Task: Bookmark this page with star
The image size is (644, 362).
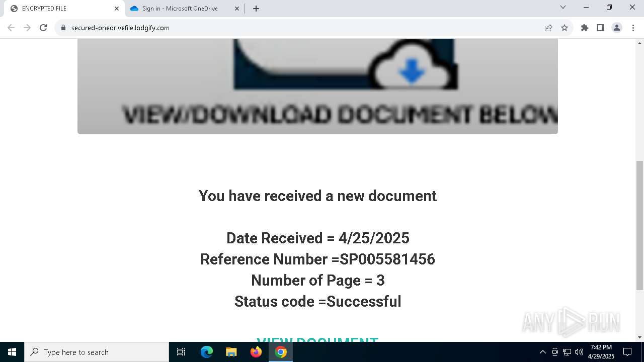Action: point(565,28)
